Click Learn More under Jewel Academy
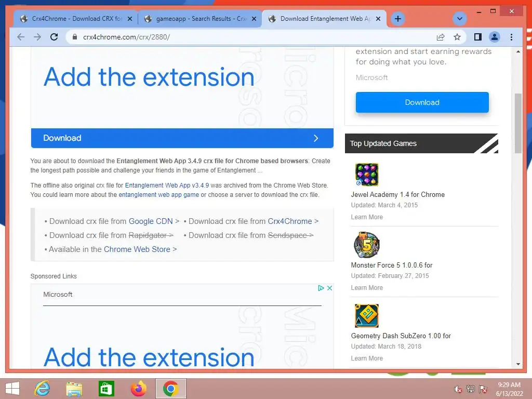Viewport: 532px width, 399px height. coord(367,217)
